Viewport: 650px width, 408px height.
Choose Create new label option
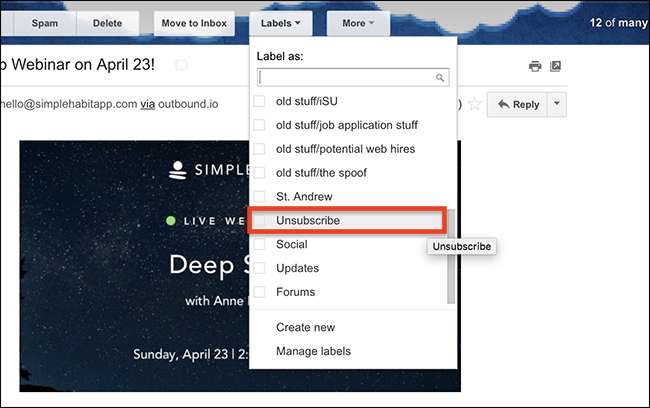tap(306, 327)
